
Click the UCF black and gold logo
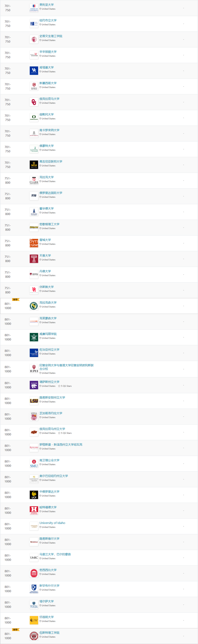[x=34, y=495]
